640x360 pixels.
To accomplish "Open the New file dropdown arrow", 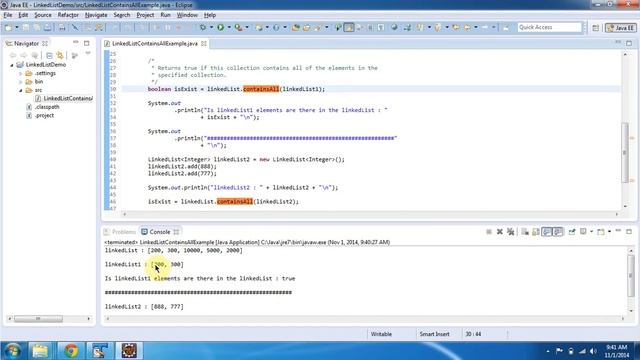I will point(16,27).
